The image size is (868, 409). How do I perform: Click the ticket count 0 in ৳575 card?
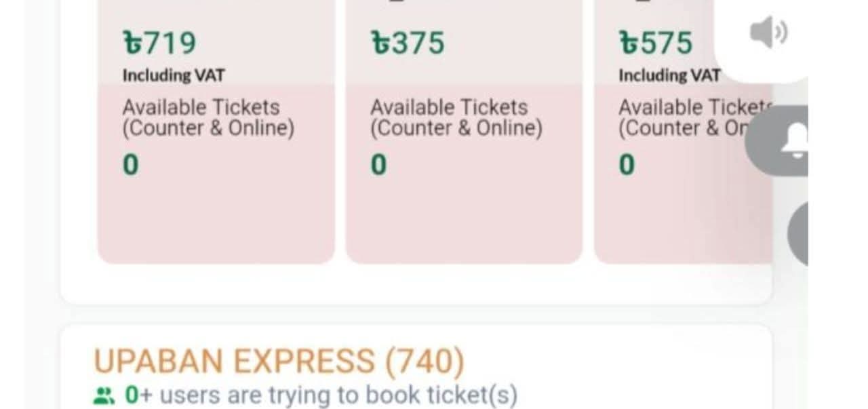pyautogui.click(x=627, y=165)
